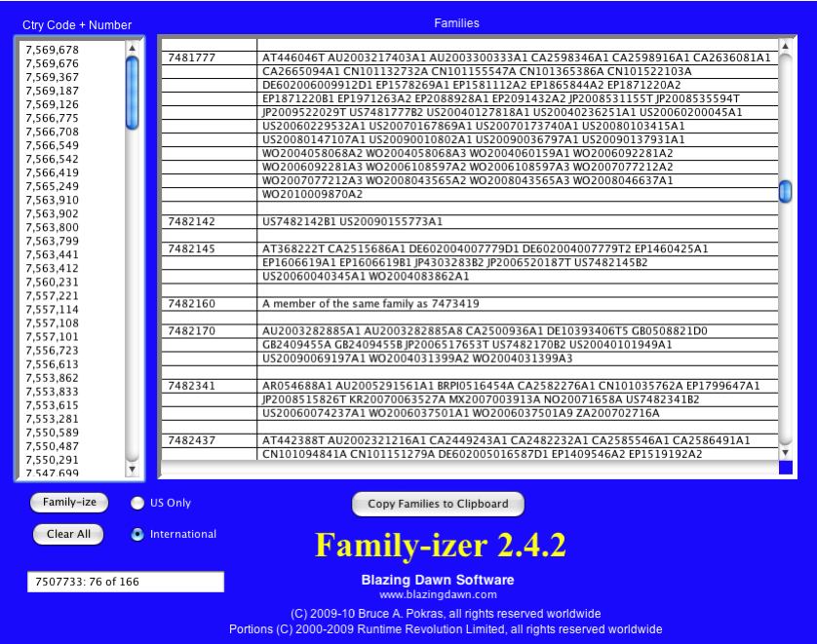This screenshot has height=644, width=817.
Task: Select patent number 7,569,678 in the list
Action: [52, 50]
